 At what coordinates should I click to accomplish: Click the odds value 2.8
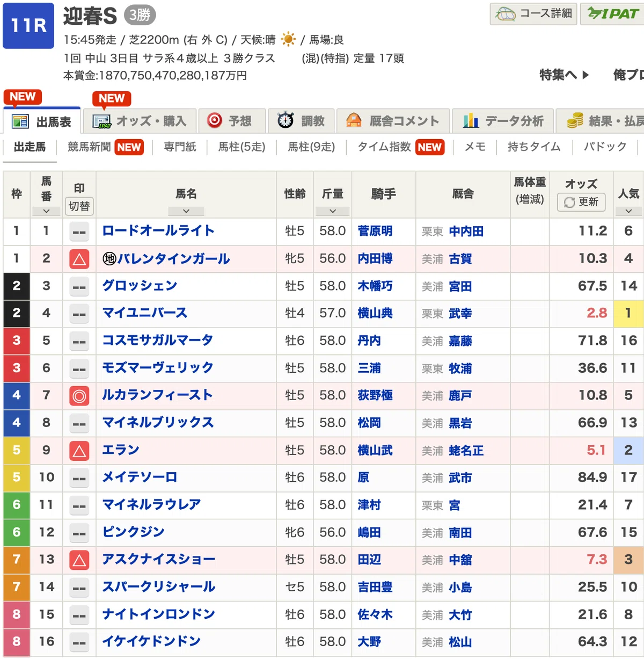(597, 313)
